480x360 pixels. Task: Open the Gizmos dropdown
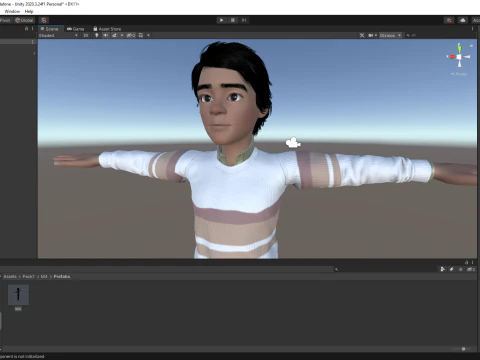click(x=390, y=35)
